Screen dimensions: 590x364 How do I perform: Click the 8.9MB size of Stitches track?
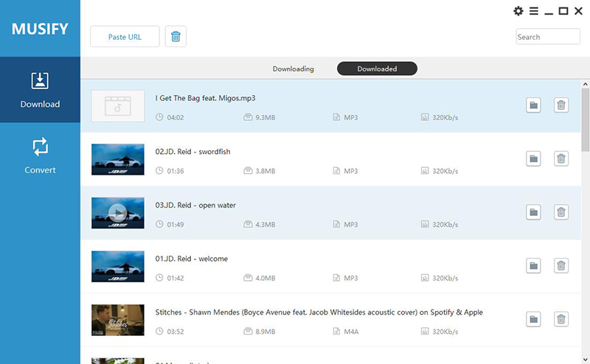[x=265, y=332]
